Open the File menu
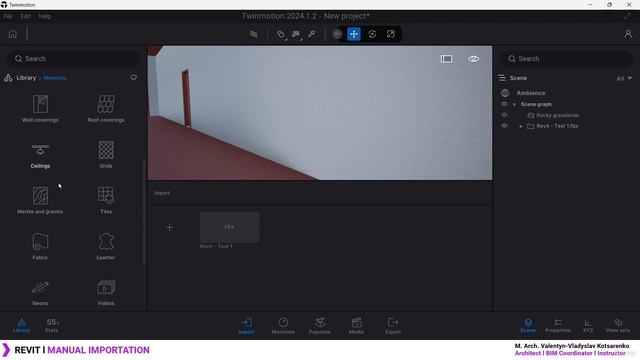The image size is (640, 360). tap(8, 16)
